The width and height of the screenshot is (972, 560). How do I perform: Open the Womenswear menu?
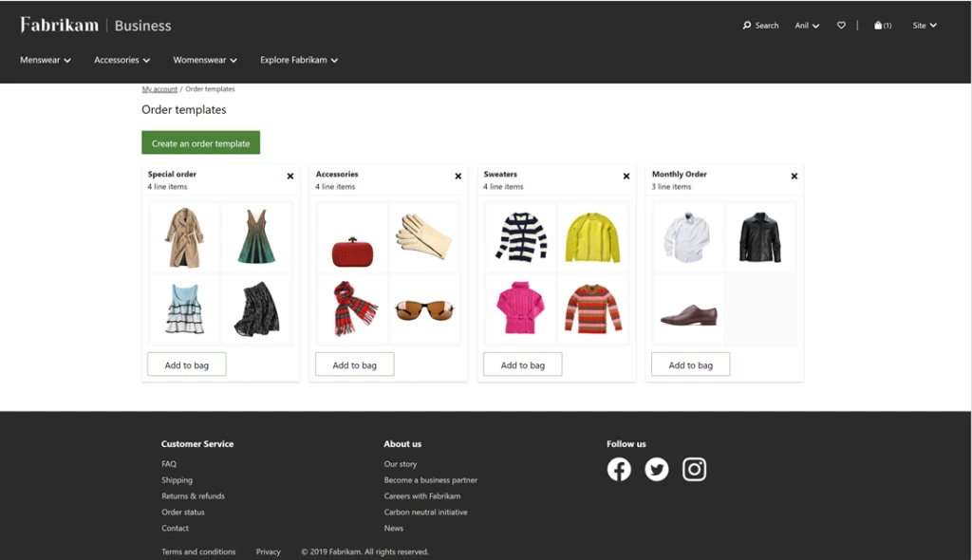point(205,60)
